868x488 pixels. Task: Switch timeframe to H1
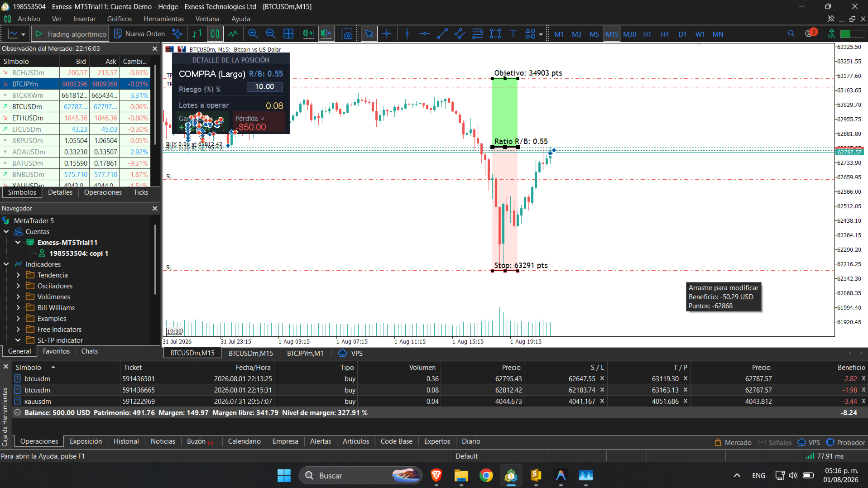(x=647, y=34)
